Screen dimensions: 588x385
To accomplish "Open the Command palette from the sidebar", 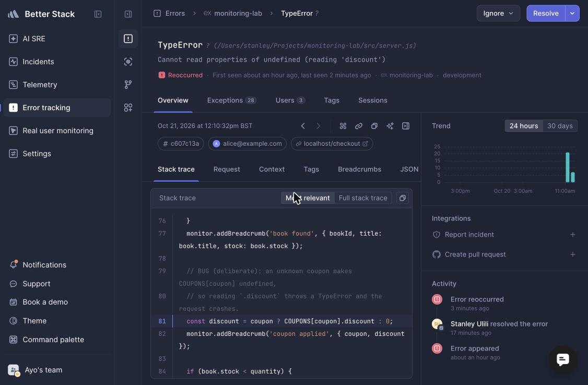I will [x=57, y=340].
